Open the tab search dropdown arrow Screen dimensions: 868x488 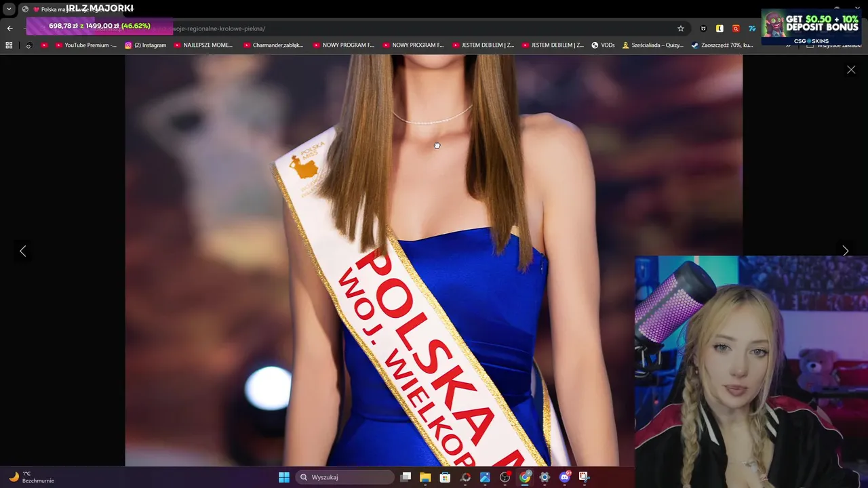(9, 9)
